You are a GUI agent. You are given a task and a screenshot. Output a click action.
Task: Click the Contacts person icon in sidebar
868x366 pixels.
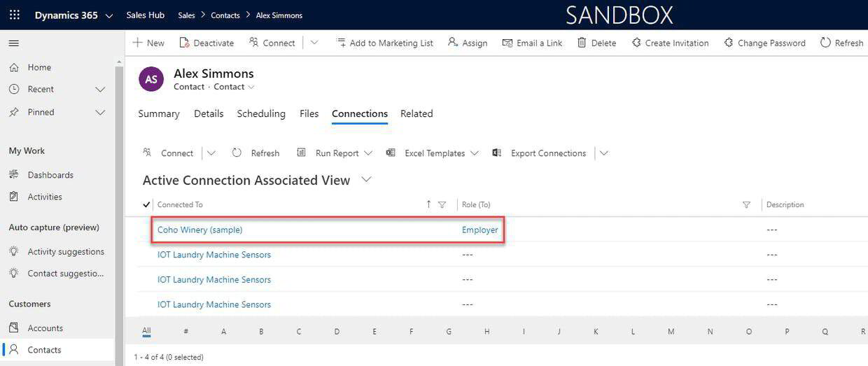click(14, 349)
